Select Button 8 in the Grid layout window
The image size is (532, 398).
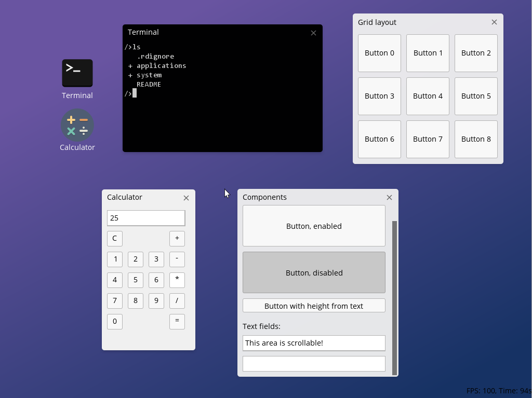pos(476,139)
